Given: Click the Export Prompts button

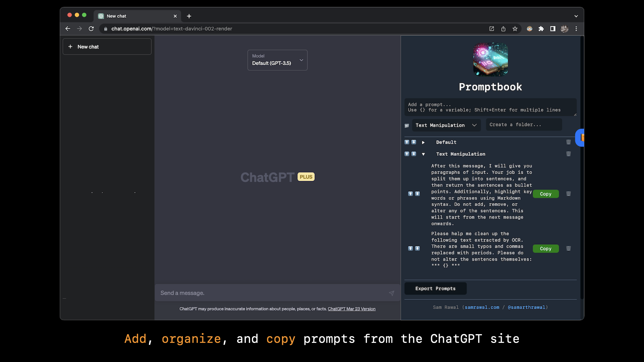Looking at the screenshot, I should pos(435,289).
